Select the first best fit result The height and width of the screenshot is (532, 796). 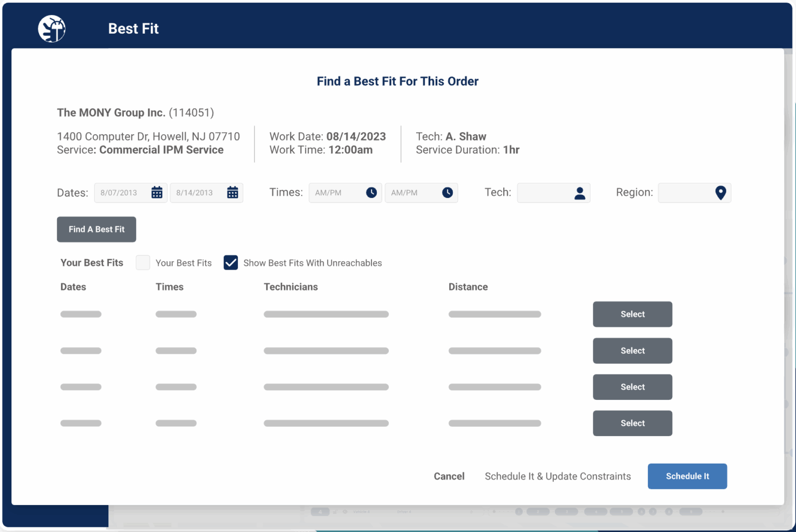click(632, 314)
